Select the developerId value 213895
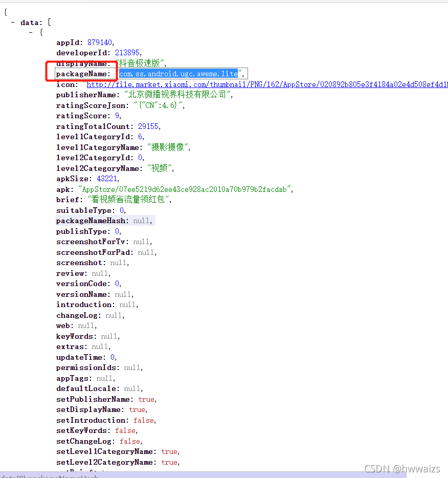Screen dimensions: 448x478 point(127,53)
